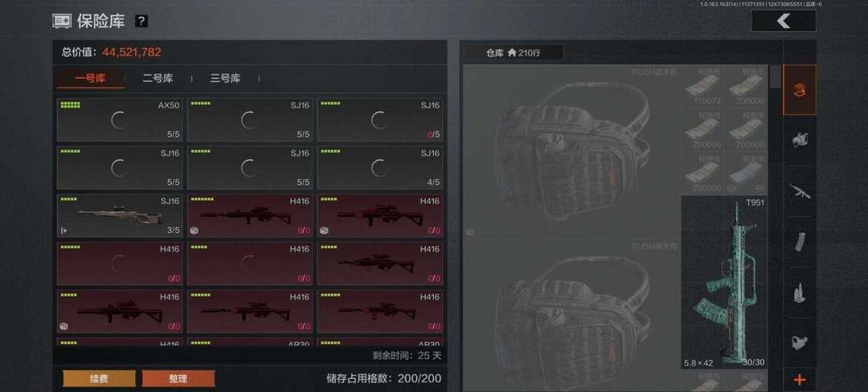
Task: Select the ammunition category sidebar icon
Action: 799,292
